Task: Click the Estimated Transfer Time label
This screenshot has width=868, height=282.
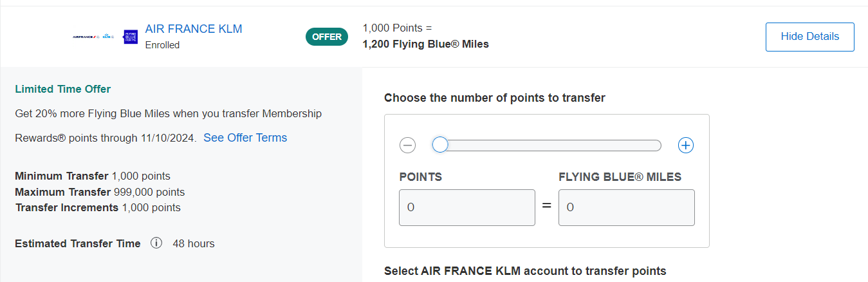Action: point(77,243)
